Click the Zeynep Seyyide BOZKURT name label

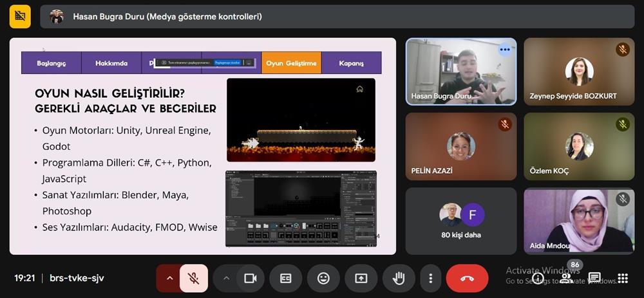pyautogui.click(x=573, y=97)
